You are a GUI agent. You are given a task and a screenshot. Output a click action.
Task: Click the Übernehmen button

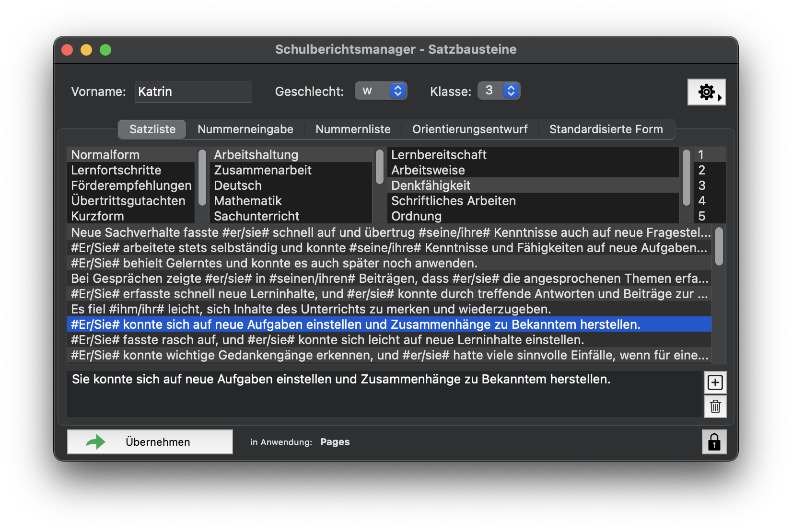point(149,441)
